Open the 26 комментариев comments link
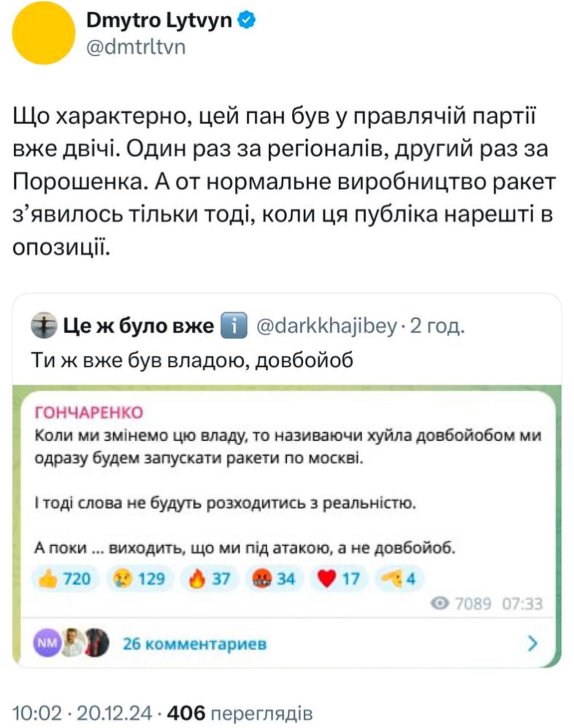574x728 pixels. point(195,644)
